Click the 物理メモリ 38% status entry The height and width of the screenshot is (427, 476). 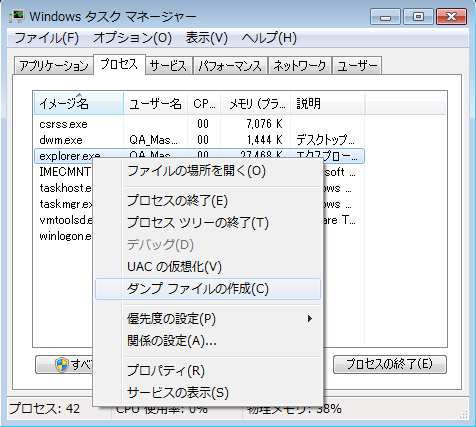(x=294, y=409)
